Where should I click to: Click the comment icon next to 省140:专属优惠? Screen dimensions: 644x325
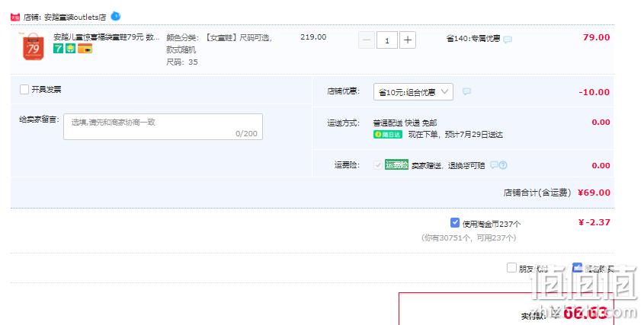click(508, 40)
